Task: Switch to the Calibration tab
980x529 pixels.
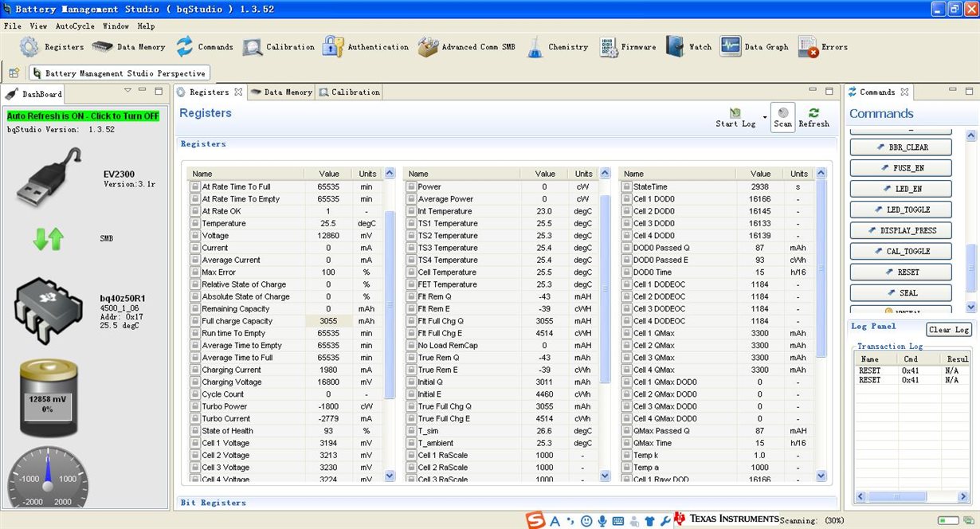Action: (350, 92)
